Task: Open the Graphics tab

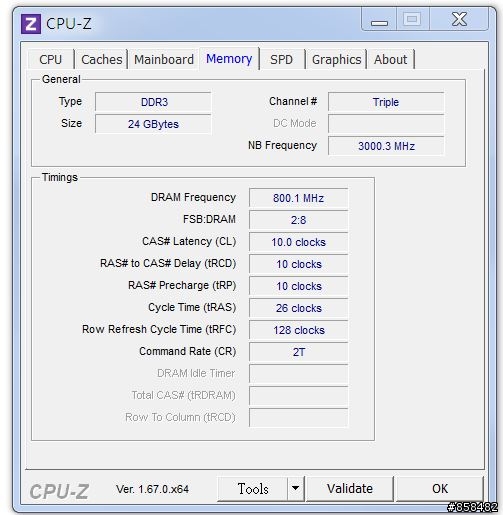Action: click(336, 60)
